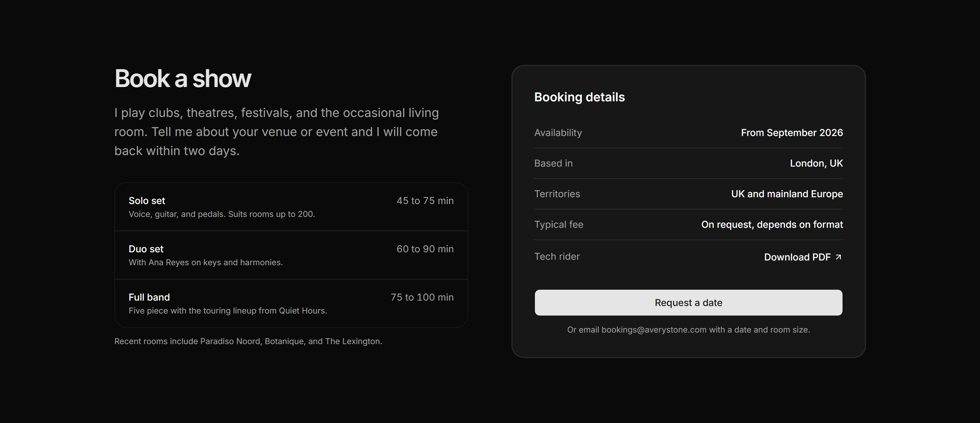Image resolution: width=980 pixels, height=423 pixels.
Task: Click the Book a show heading
Action: (183, 79)
